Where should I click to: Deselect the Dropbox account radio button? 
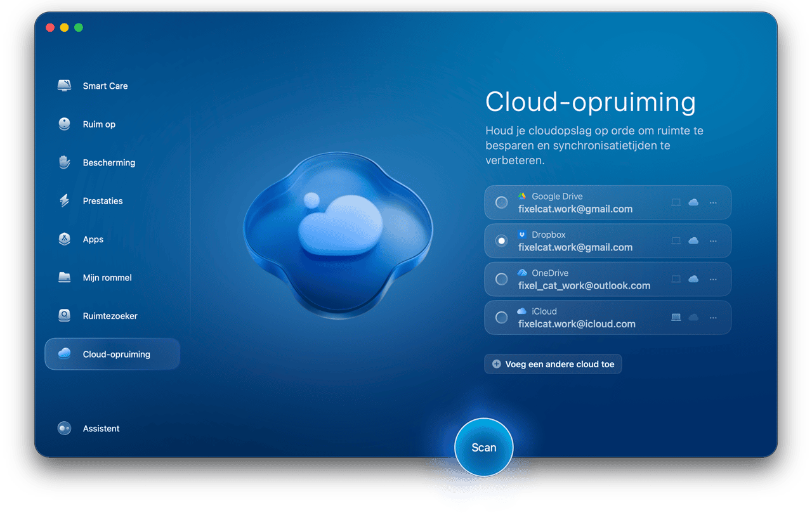pos(502,241)
